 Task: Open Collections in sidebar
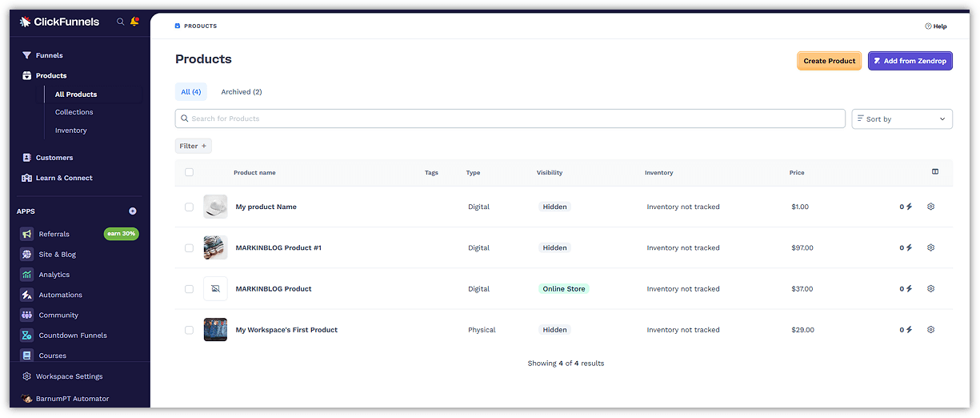pyautogui.click(x=74, y=112)
